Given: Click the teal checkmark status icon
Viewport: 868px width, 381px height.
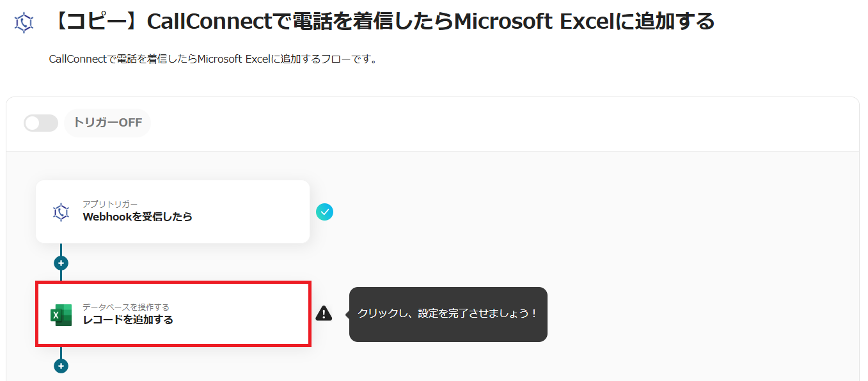Looking at the screenshot, I should pos(325,212).
